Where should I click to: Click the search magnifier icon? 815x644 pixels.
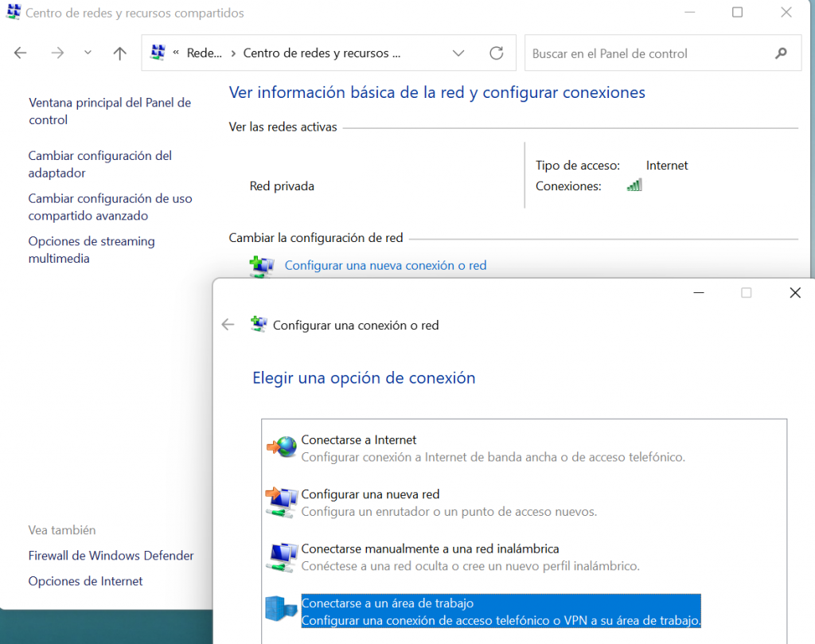pos(780,53)
